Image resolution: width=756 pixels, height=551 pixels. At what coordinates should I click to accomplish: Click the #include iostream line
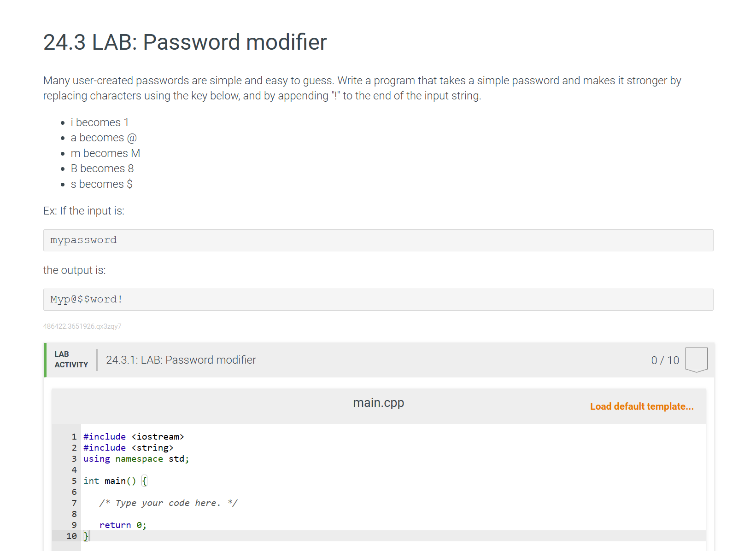[x=134, y=436]
